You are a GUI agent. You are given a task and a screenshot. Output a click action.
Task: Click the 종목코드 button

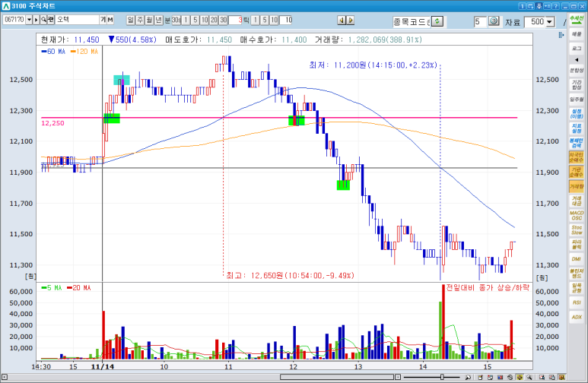point(412,21)
